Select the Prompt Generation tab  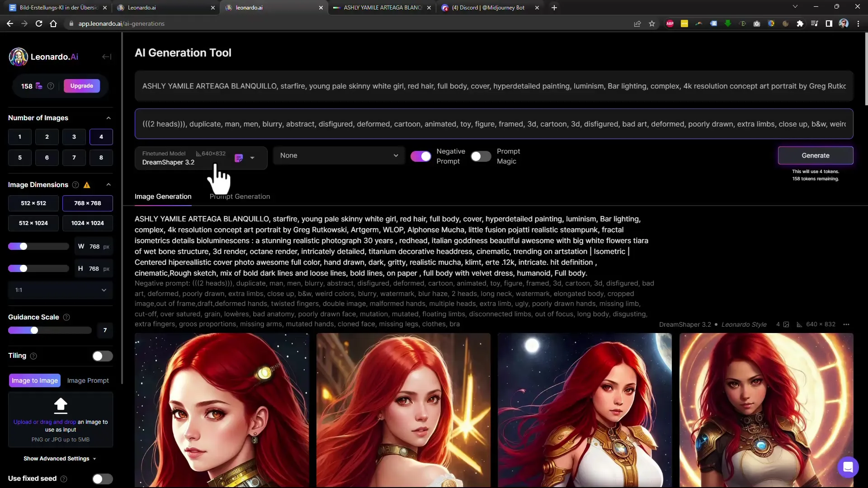click(240, 197)
